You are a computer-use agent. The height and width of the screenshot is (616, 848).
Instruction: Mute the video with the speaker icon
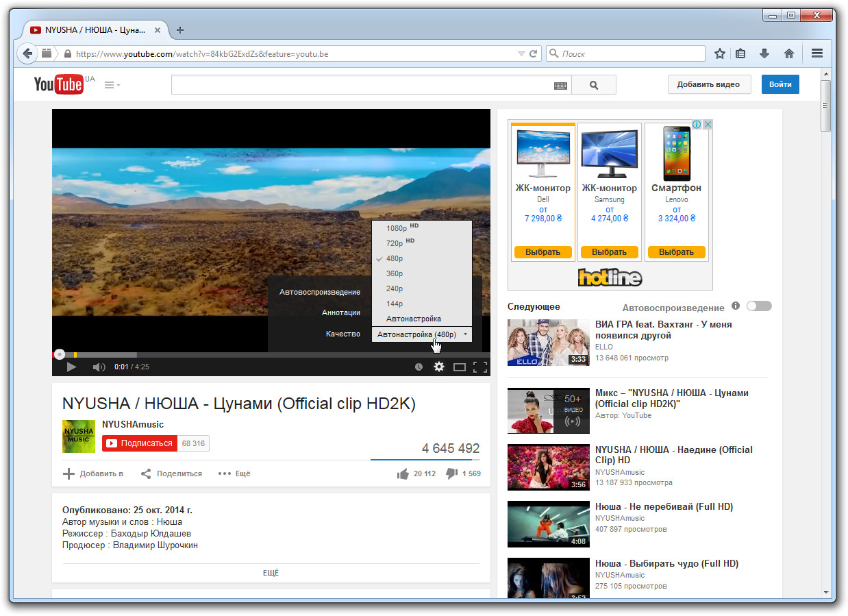[x=99, y=367]
